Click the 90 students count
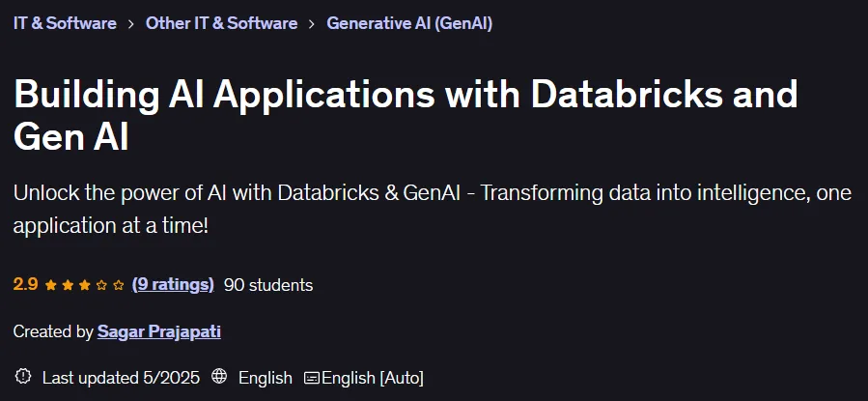 click(268, 285)
